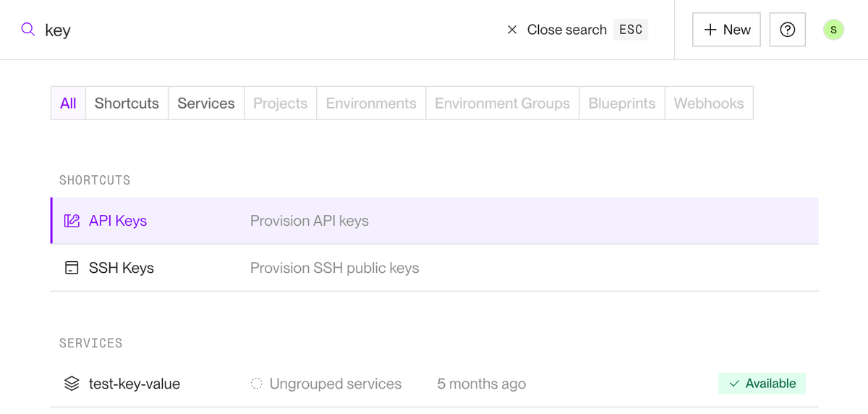The width and height of the screenshot is (868, 414).
Task: Open the test-key-value service result
Action: pos(135,384)
